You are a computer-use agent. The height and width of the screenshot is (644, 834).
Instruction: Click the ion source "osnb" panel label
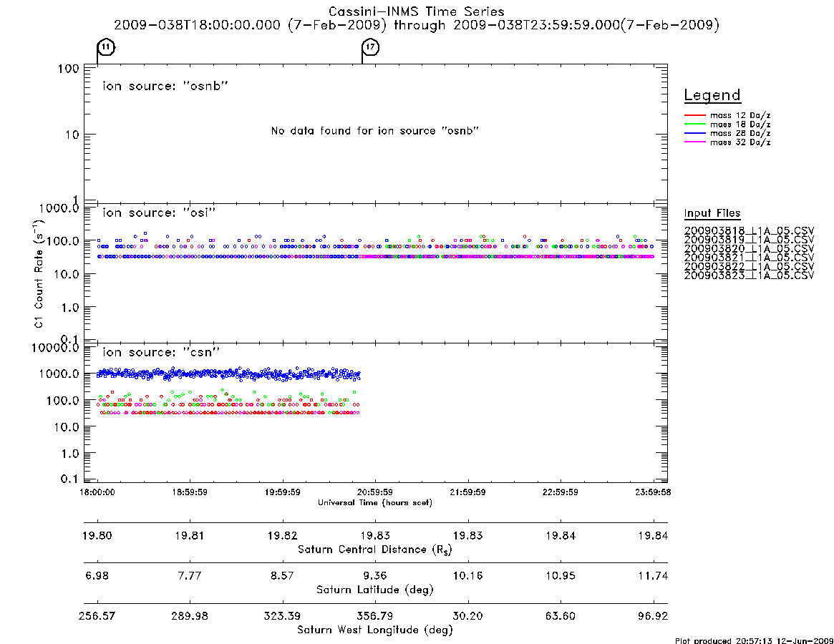point(165,86)
